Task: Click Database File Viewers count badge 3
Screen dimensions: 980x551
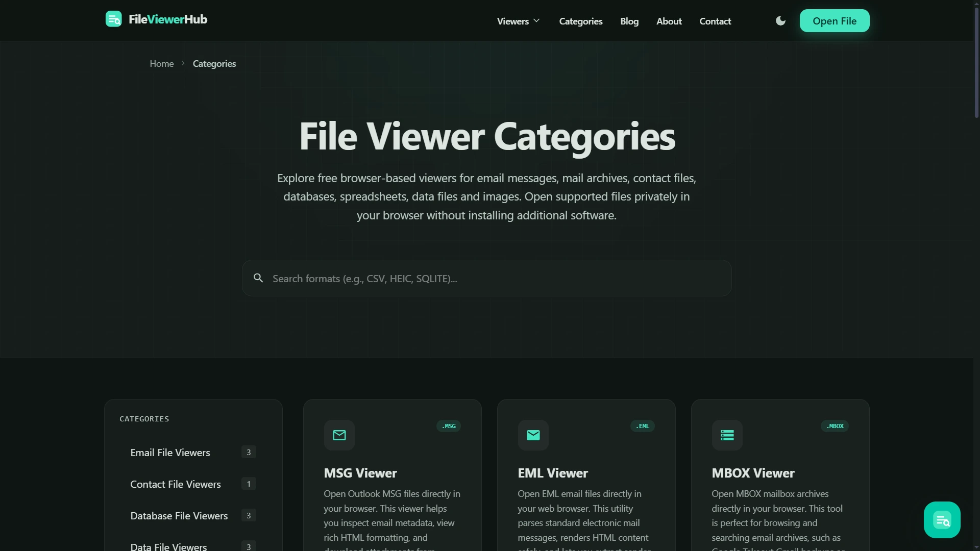Action: (x=249, y=515)
